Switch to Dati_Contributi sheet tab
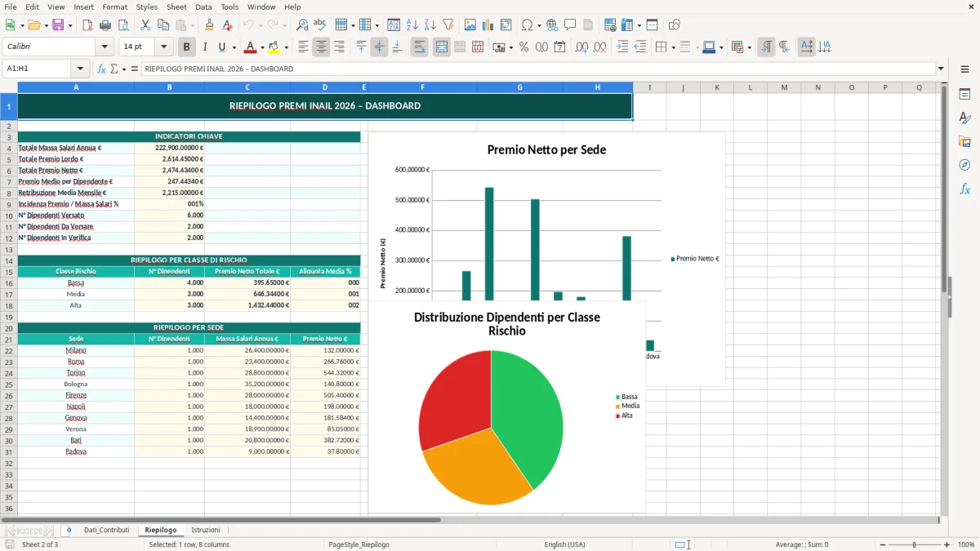The height and width of the screenshot is (551, 980). [x=107, y=531]
